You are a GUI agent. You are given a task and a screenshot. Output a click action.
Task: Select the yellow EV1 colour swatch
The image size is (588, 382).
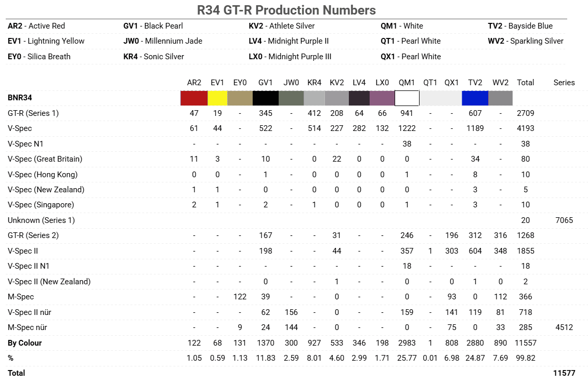coord(217,98)
